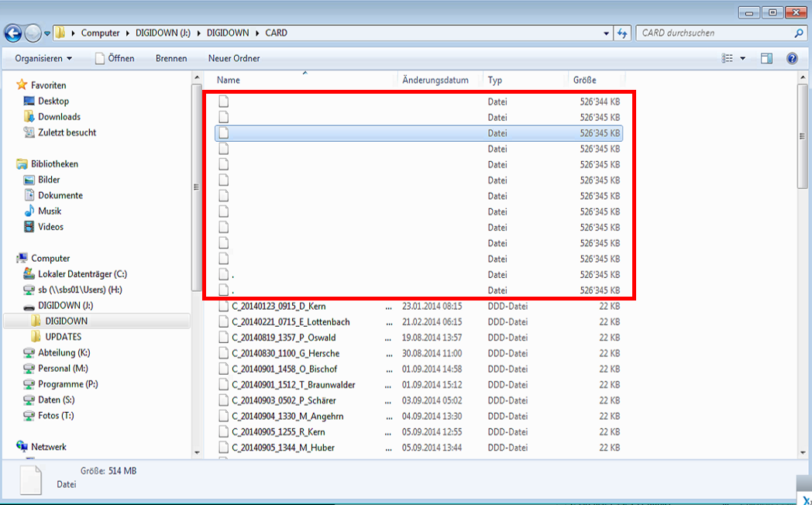
Task: Select file C_20140819_1357_P_Oswald
Action: 284,338
